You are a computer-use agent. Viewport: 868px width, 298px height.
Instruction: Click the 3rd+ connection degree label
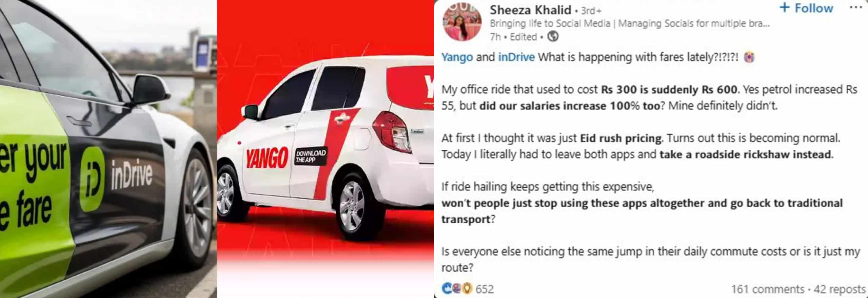[x=591, y=11]
